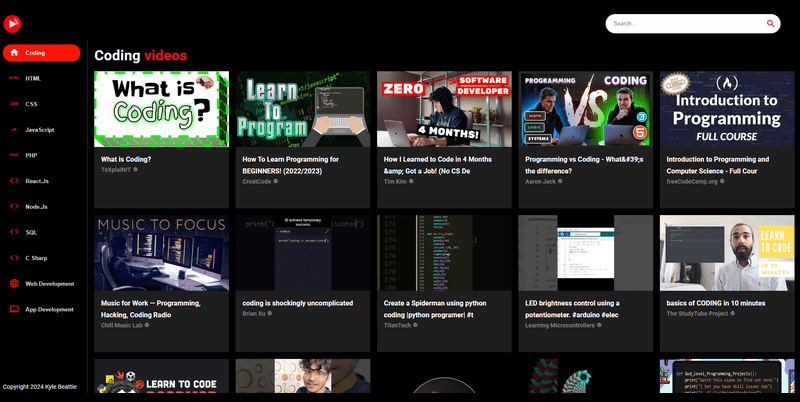Screen dimensions: 800x402
Task: Open the Web Development category
Action: (41, 284)
